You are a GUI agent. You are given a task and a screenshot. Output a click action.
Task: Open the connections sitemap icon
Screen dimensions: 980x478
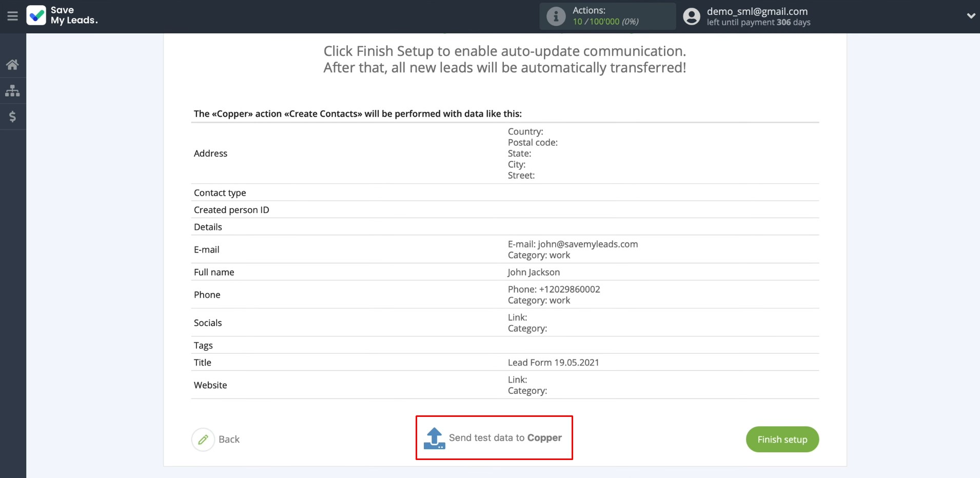coord(12,91)
